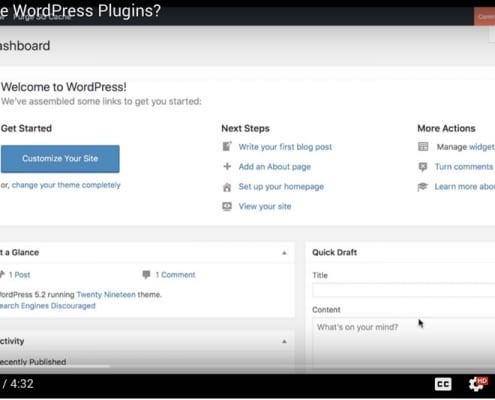
Task: Click the monitor icon beside View your site
Action: click(227, 206)
